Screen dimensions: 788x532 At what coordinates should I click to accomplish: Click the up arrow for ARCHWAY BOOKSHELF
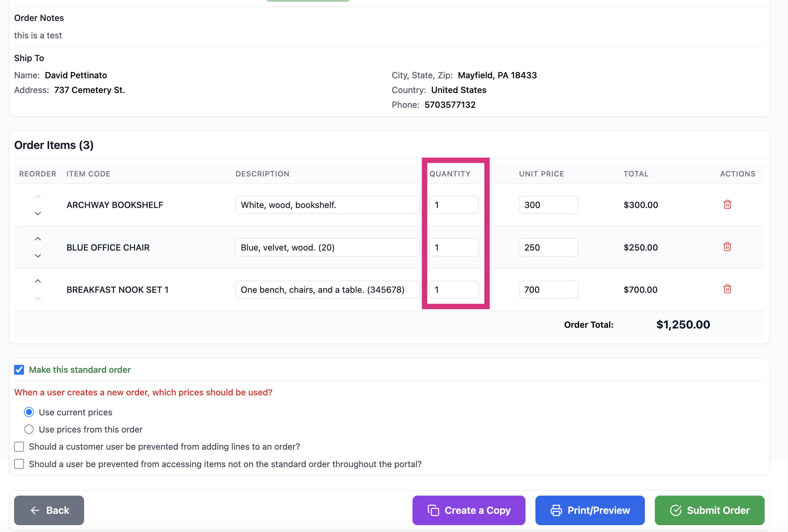(x=38, y=197)
